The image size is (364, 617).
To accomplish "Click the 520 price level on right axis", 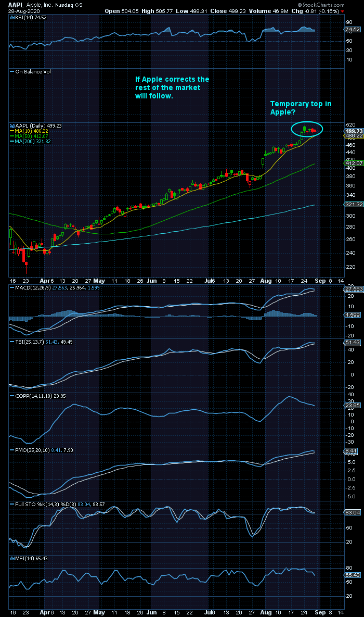I will [x=350, y=125].
